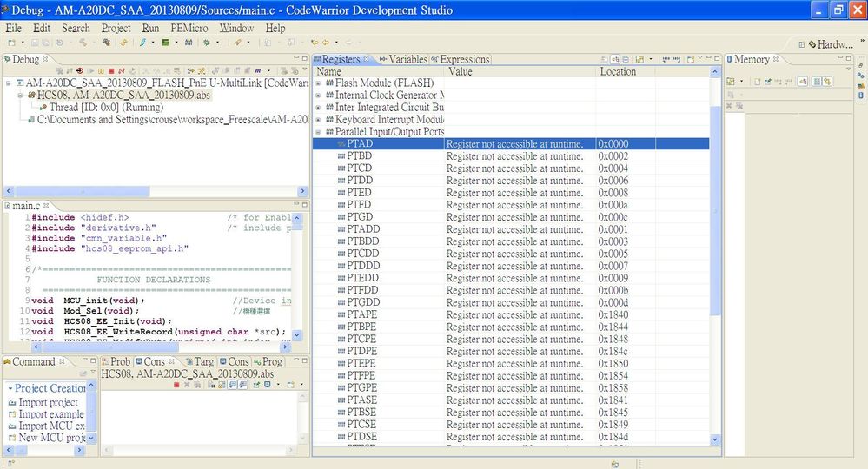
Task: Collapse the Project Creation section in Commander
Action: click(10, 389)
